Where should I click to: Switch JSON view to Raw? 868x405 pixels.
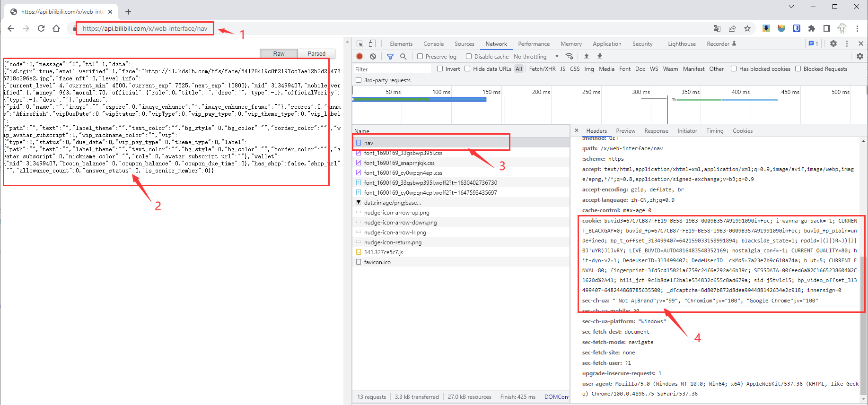pos(279,54)
